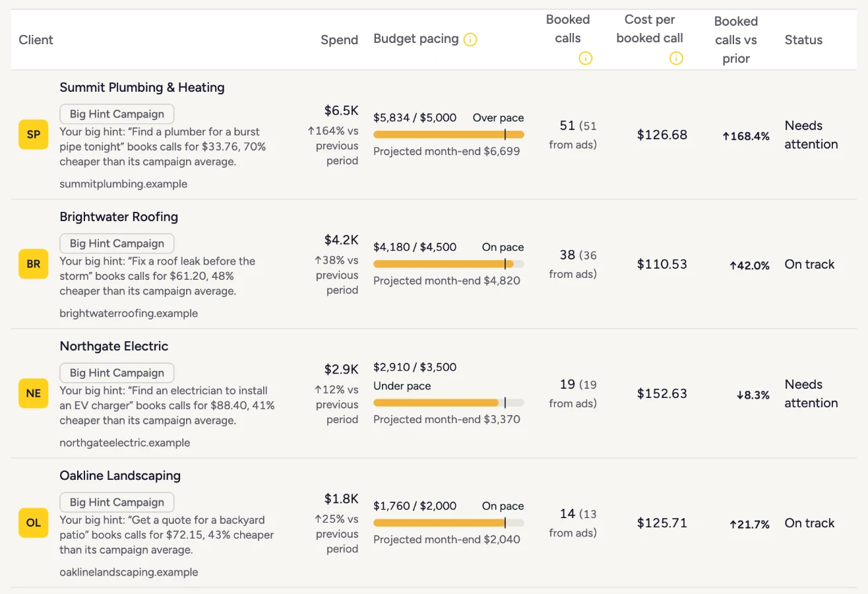
Task: Click Projected month-end $3,370 text
Action: click(x=447, y=420)
